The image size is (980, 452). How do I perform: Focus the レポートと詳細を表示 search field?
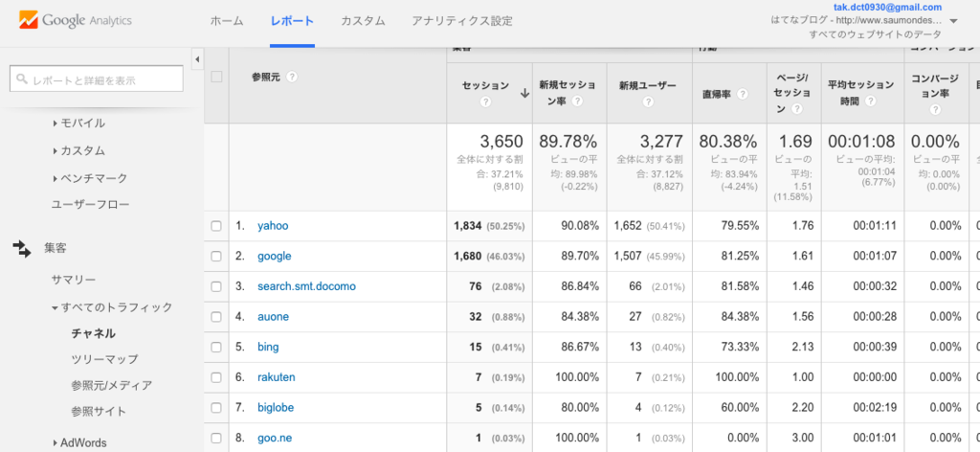tap(97, 79)
